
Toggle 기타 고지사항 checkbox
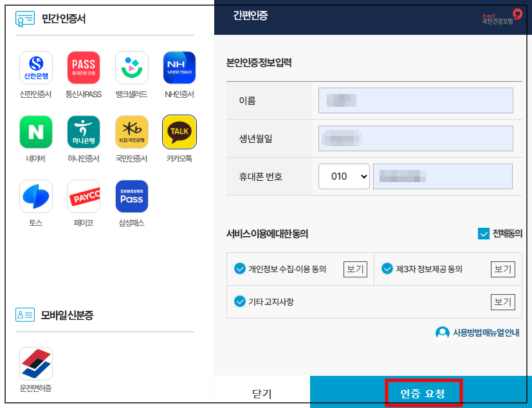240,301
